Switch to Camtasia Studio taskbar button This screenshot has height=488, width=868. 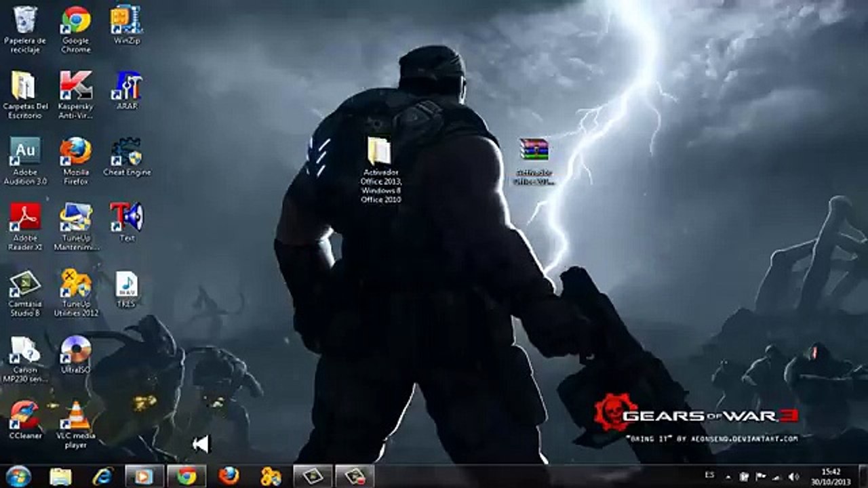coord(313,476)
